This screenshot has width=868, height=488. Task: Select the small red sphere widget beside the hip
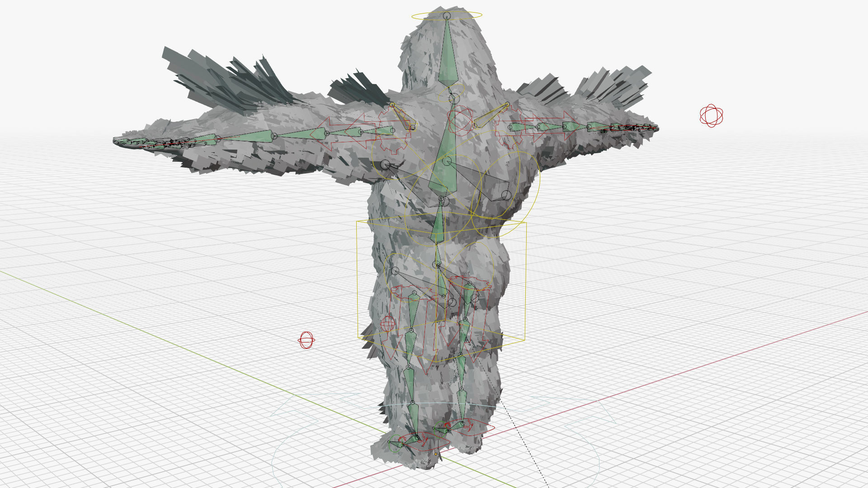click(x=387, y=324)
